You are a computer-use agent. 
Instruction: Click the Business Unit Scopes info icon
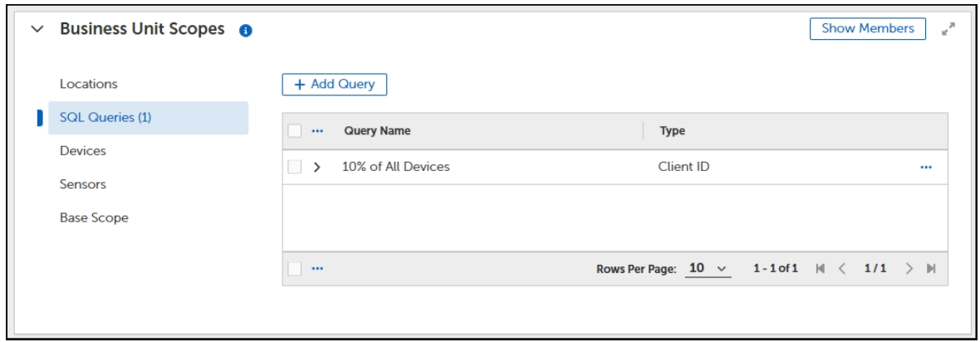[x=246, y=30]
